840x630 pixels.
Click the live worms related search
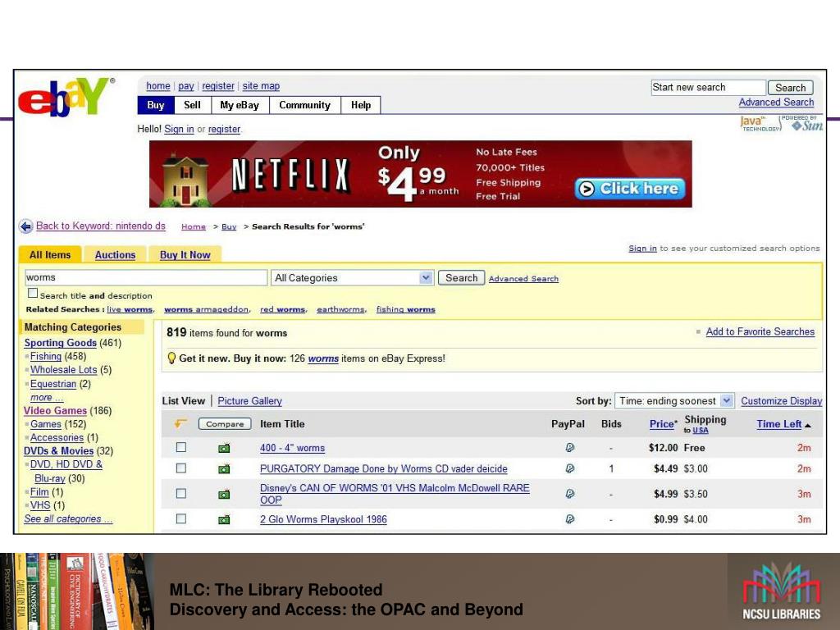(130, 309)
